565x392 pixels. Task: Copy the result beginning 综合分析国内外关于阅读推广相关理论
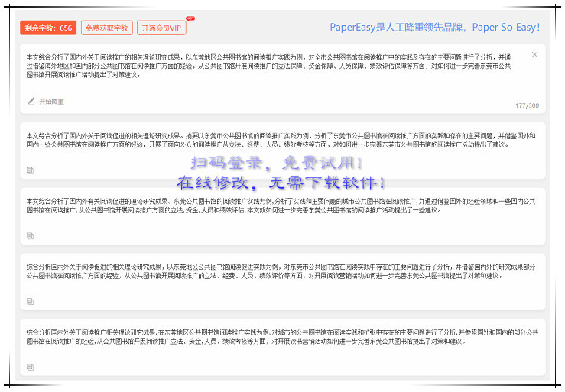(x=31, y=367)
